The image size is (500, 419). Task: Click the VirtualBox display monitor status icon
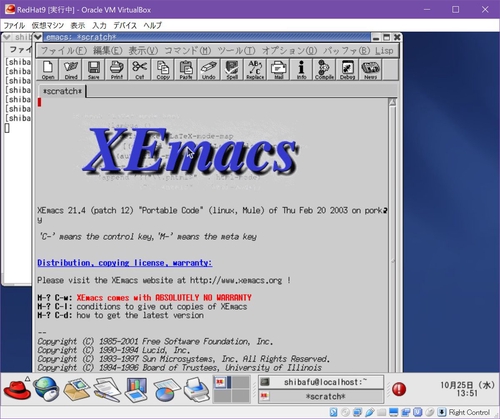(394, 412)
